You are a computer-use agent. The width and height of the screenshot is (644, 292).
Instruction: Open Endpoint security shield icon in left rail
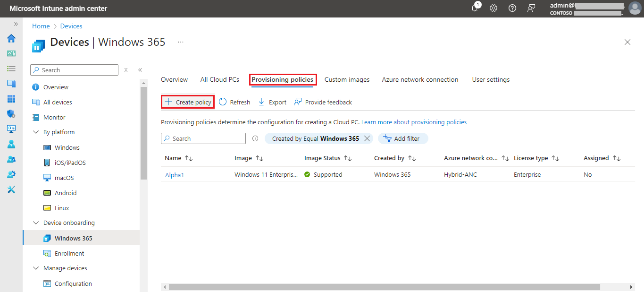(x=11, y=114)
